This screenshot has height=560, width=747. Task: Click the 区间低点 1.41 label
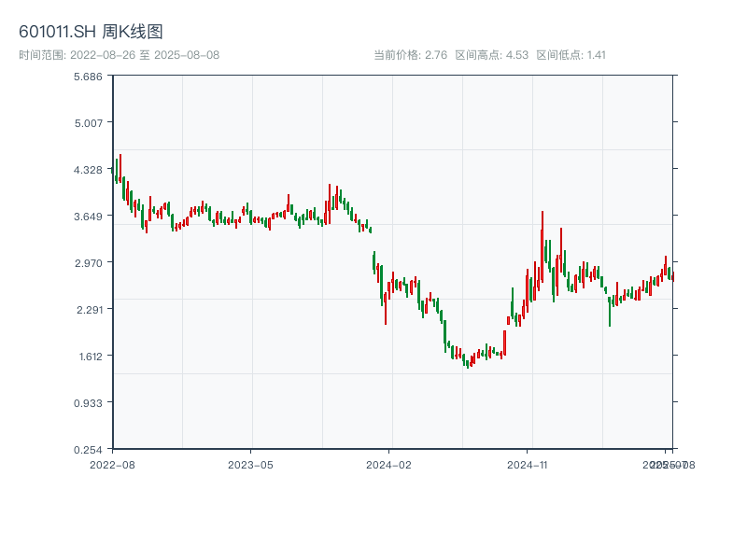pos(571,55)
